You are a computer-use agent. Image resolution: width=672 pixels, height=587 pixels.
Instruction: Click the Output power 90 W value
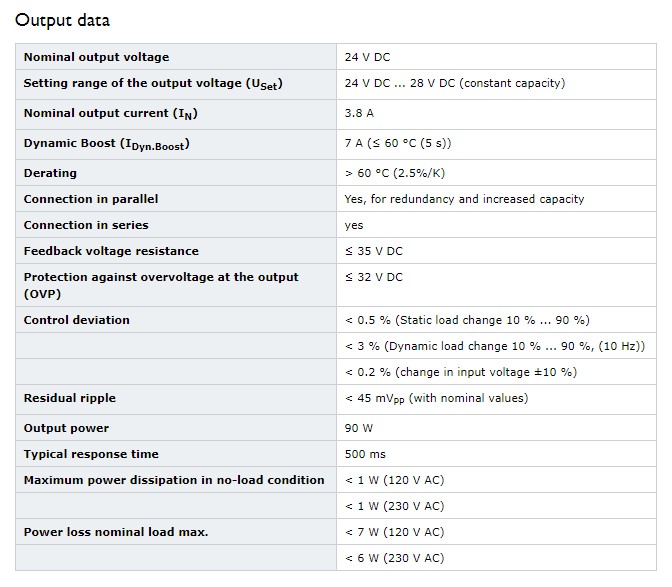tap(359, 428)
